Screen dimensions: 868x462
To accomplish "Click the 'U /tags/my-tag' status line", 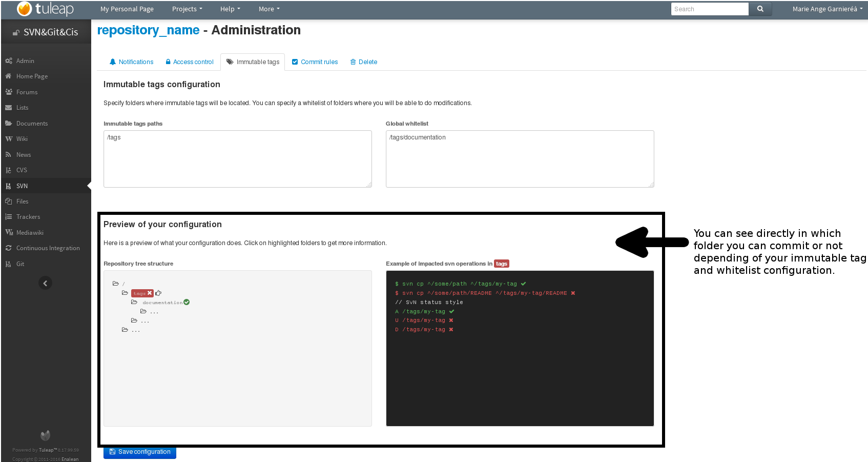I will [424, 320].
